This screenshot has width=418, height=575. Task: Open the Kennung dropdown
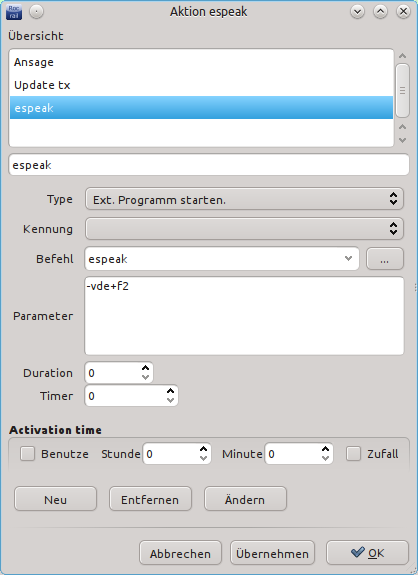point(245,229)
